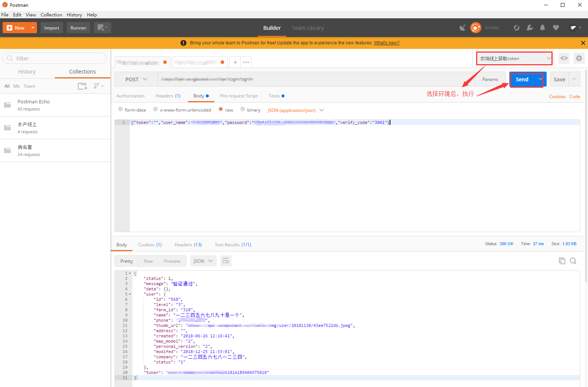
Task: Copy the response body to clipboard
Action: (x=562, y=261)
